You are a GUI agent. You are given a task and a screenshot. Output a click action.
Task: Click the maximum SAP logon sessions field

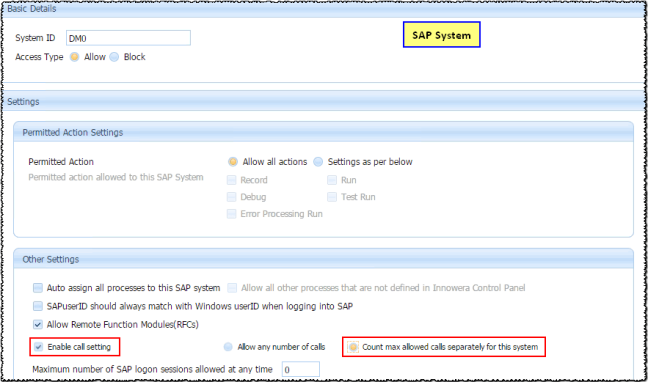pos(301,369)
